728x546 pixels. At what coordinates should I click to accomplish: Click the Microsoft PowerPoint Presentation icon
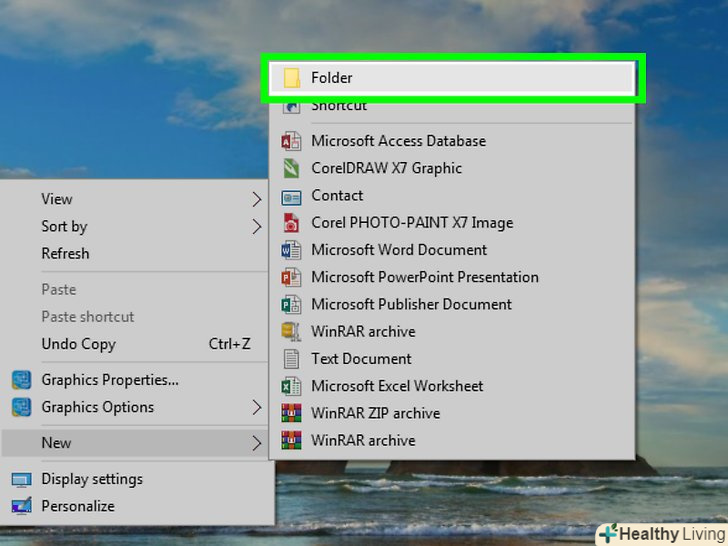tap(291, 277)
